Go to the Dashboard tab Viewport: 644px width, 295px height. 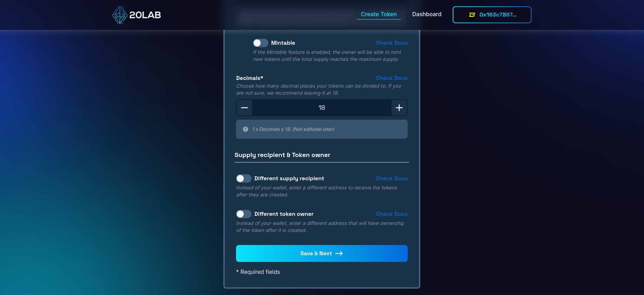[x=427, y=14]
